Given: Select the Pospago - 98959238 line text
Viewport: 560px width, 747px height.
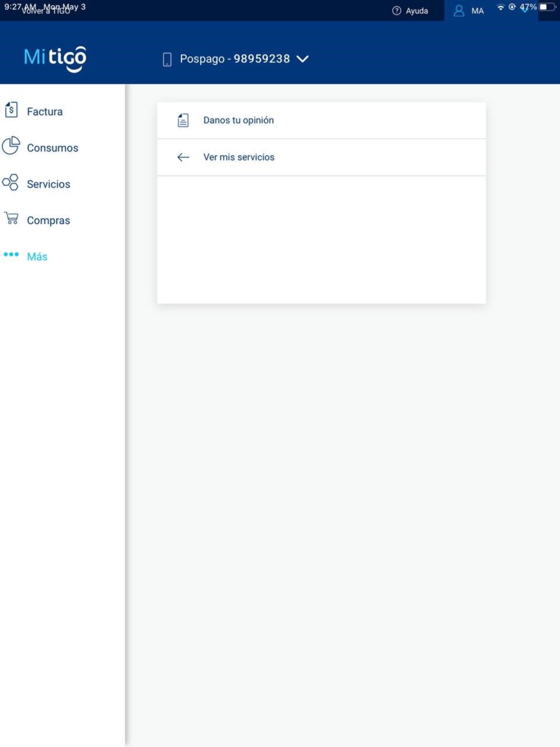Looking at the screenshot, I should (x=235, y=59).
